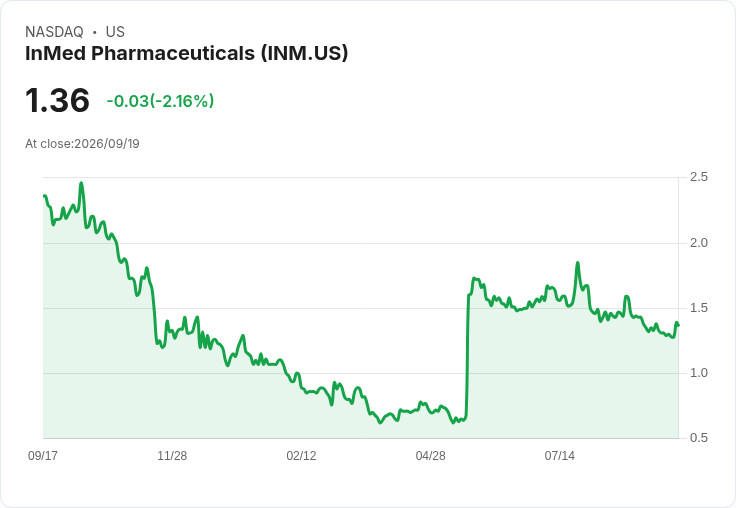Click the 02/12 date axis label
The height and width of the screenshot is (508, 736).
pyautogui.click(x=301, y=455)
